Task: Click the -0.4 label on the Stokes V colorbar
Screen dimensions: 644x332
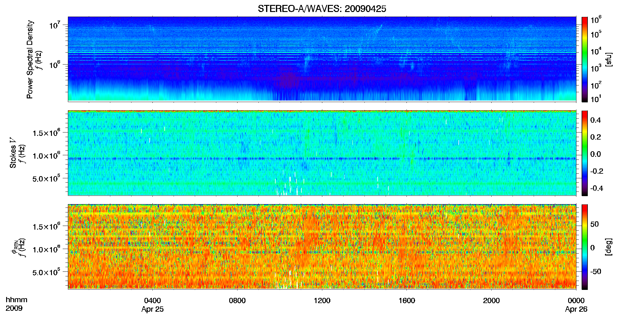Action: pos(597,188)
